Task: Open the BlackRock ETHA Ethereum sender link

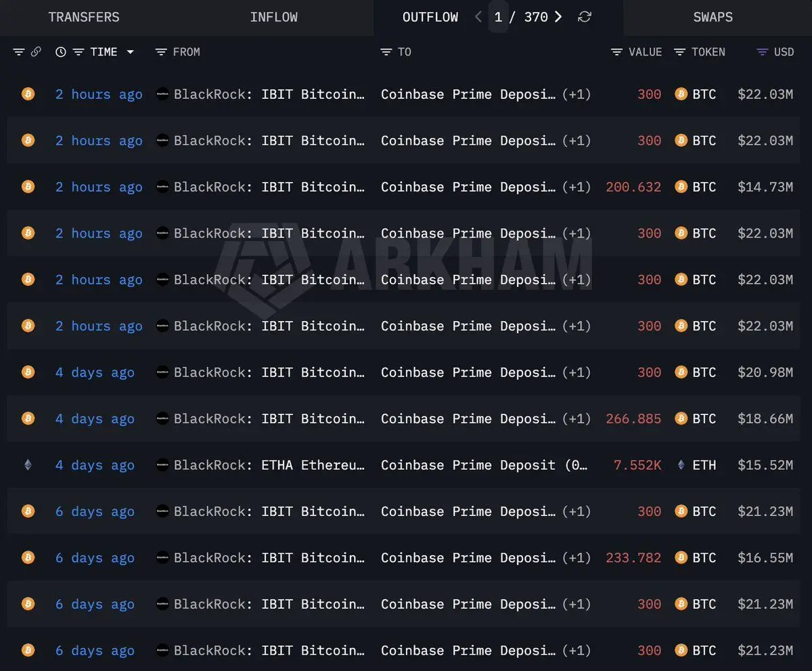Action: [269, 465]
